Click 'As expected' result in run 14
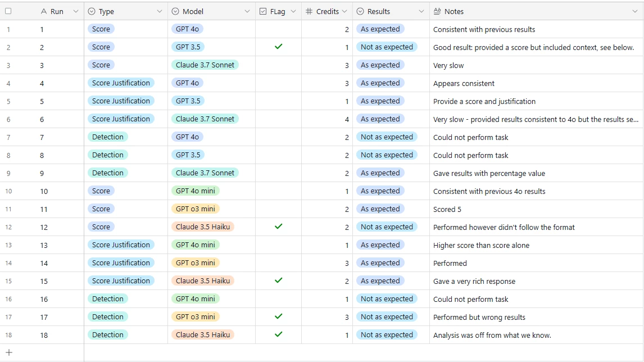This screenshot has height=362, width=644. coord(380,263)
